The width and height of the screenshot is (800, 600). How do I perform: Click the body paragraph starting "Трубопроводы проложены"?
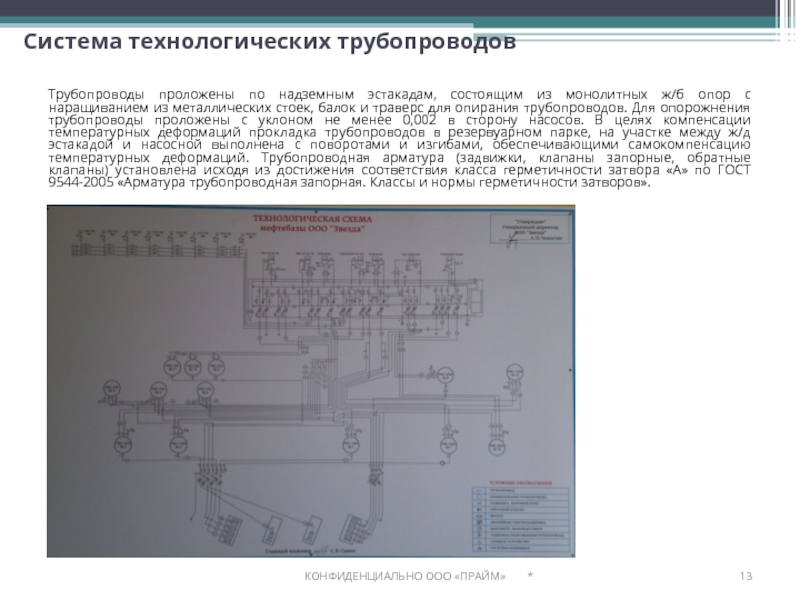click(x=399, y=138)
